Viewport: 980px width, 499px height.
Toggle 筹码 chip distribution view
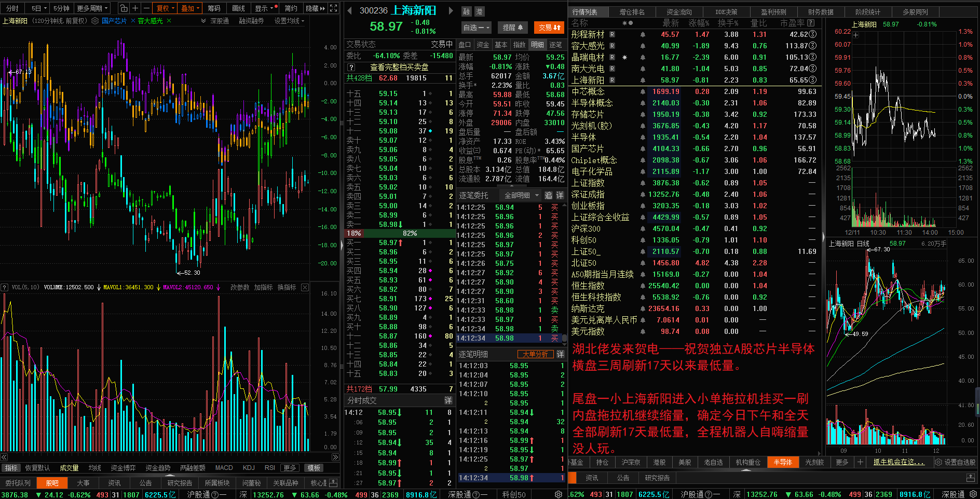[x=214, y=8]
